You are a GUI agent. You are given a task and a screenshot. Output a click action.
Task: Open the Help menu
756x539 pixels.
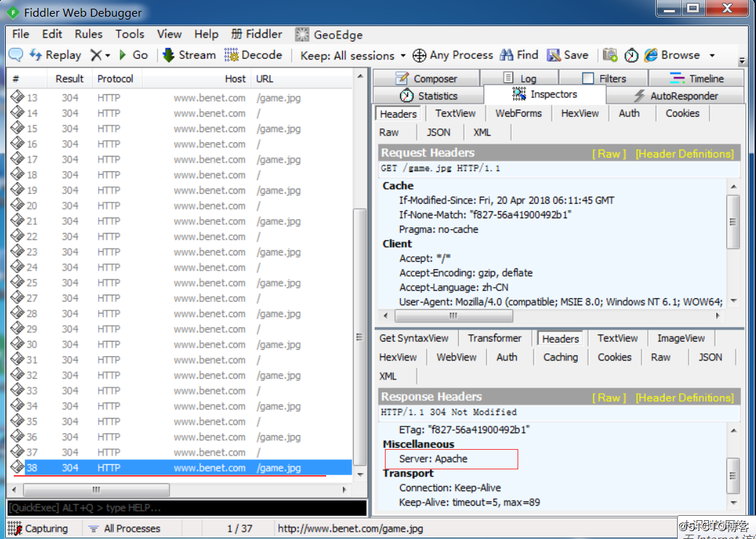(x=207, y=34)
